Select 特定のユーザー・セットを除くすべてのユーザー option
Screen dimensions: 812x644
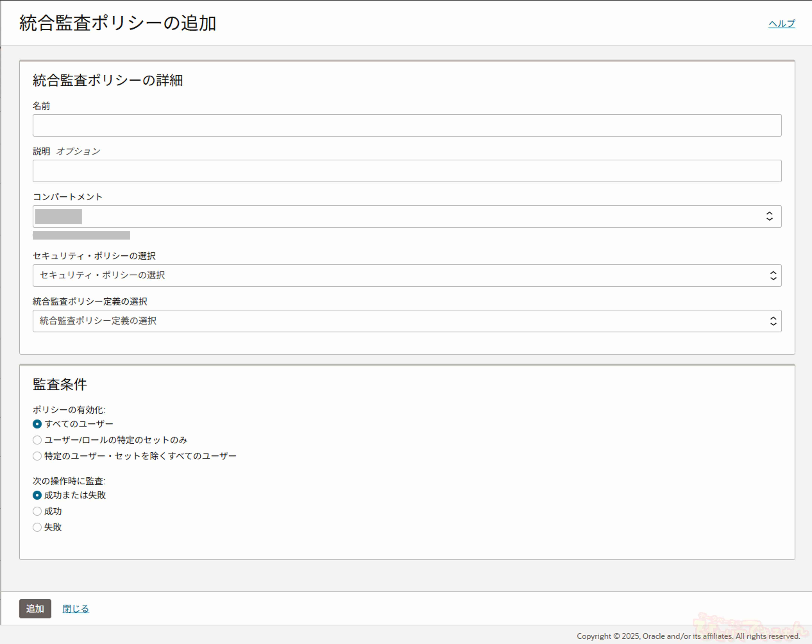click(37, 456)
